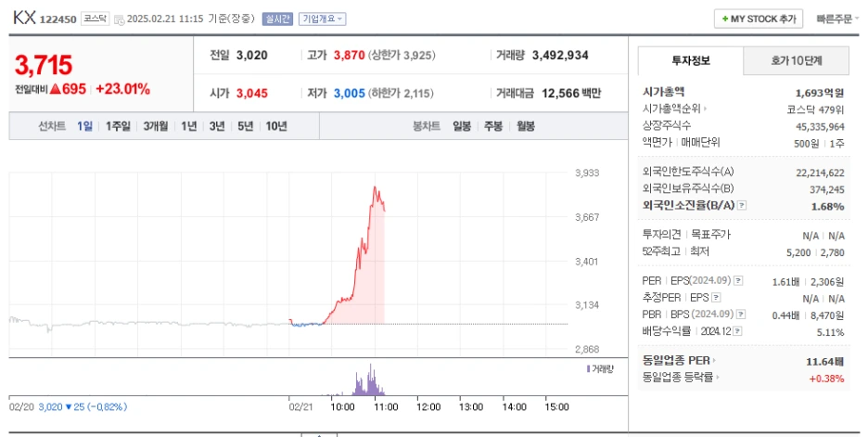Screen dimensions: 868x437
Task: Click the 거래량 purple legend marker
Action: 588,369
